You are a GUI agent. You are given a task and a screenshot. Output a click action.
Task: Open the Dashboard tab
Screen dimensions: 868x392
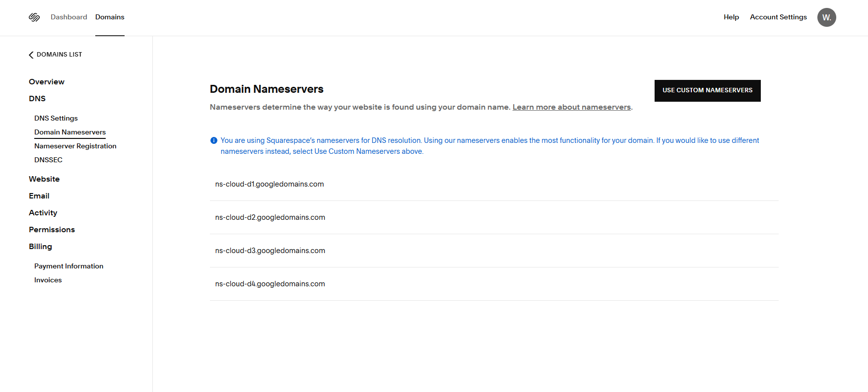coord(69,17)
